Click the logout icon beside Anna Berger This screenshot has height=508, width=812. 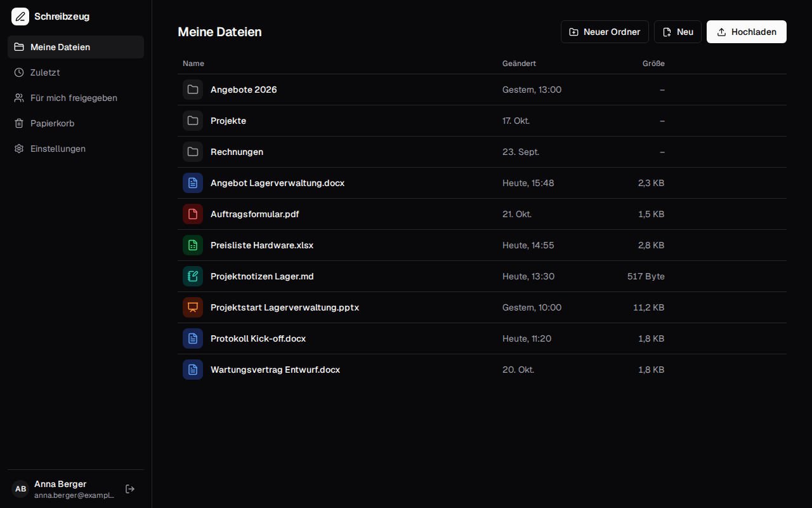(x=130, y=489)
